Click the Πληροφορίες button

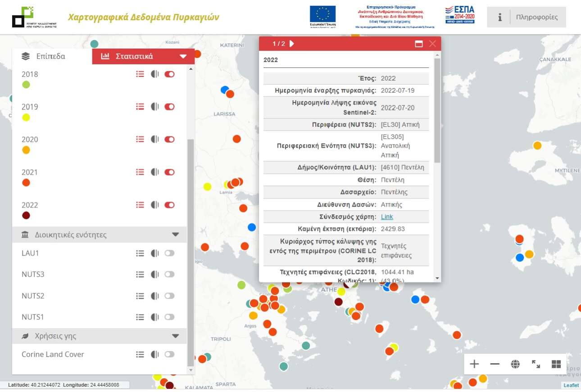pyautogui.click(x=537, y=17)
